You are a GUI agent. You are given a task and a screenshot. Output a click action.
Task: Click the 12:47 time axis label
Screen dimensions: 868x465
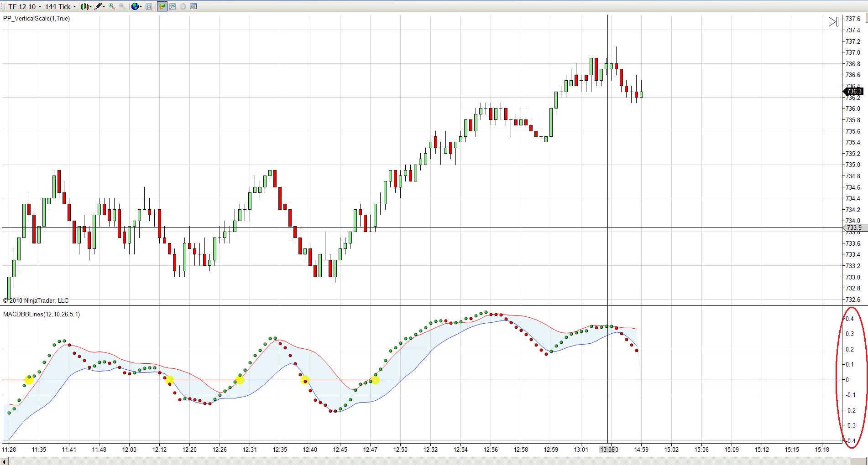click(370, 449)
